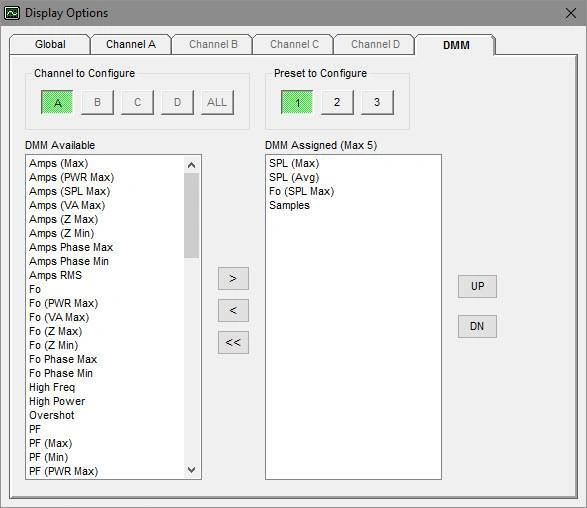Select preset 2 to configure
Image resolution: width=587 pixels, height=508 pixels.
[x=337, y=102]
